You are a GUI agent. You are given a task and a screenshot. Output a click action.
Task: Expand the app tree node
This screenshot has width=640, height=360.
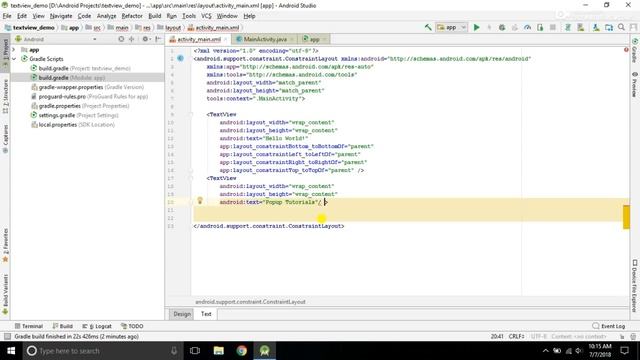click(14, 49)
